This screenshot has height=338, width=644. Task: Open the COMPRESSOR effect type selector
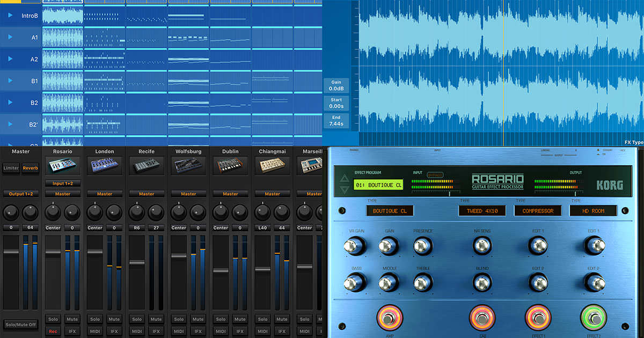tap(537, 211)
